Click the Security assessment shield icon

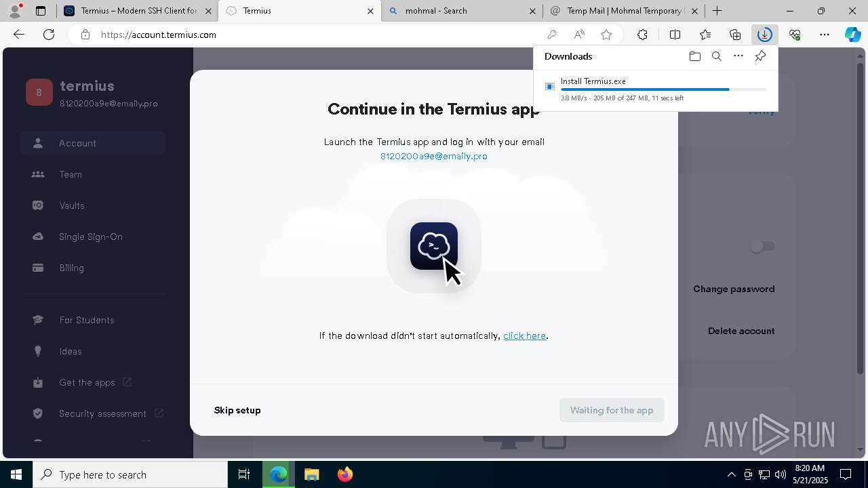point(38,413)
